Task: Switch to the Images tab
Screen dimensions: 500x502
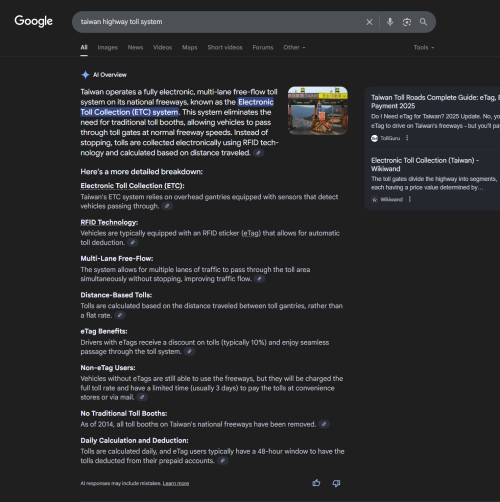Action: (x=108, y=47)
